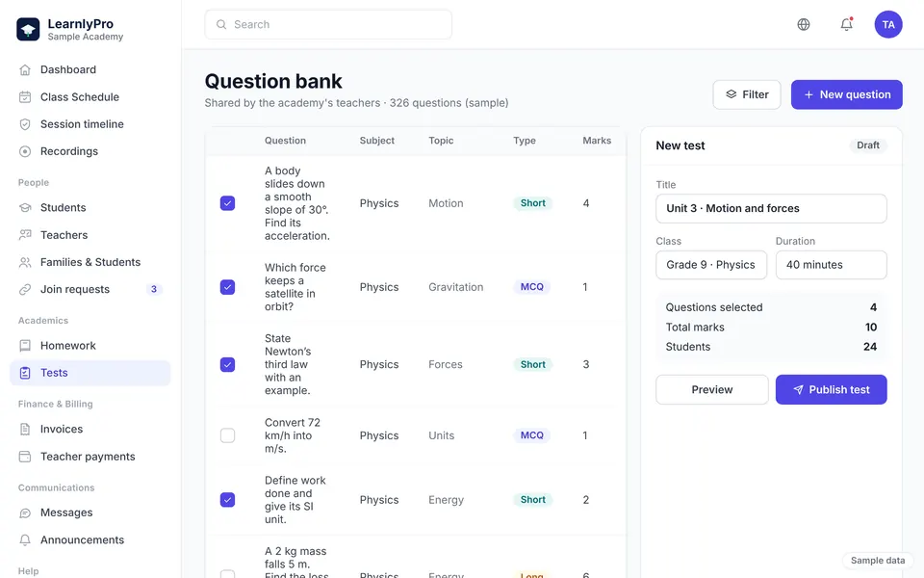The image size is (924, 578).
Task: Click the Short tag on Energy row
Action: click(532, 500)
